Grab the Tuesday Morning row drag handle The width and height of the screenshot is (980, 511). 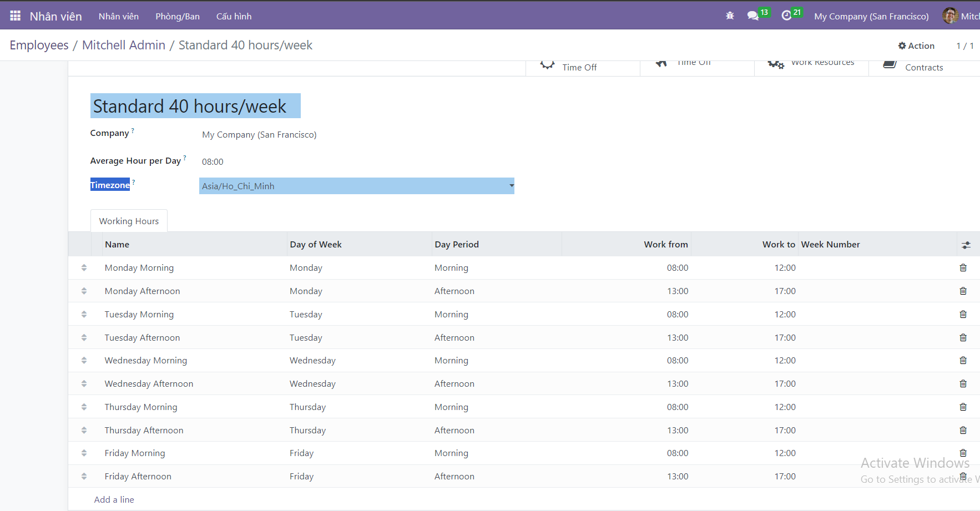pyautogui.click(x=84, y=315)
